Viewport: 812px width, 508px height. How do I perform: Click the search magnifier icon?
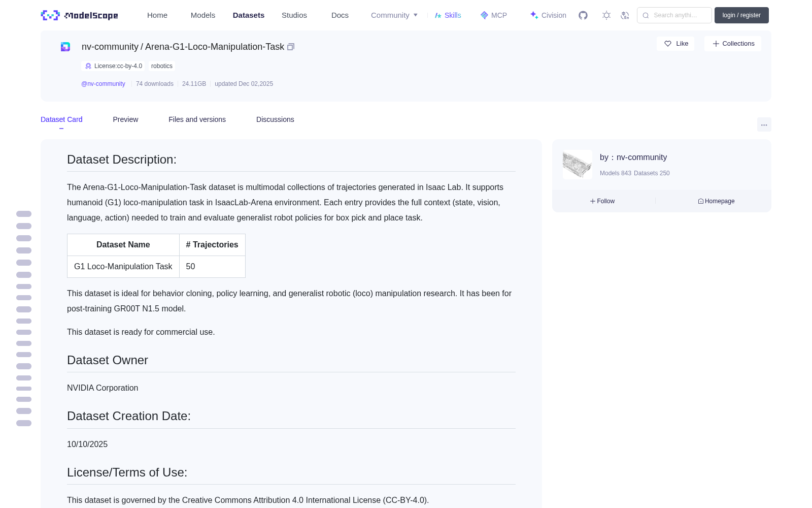click(646, 15)
